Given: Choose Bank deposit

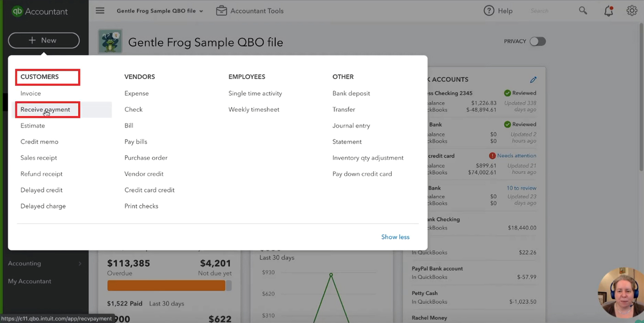Looking at the screenshot, I should pyautogui.click(x=351, y=93).
